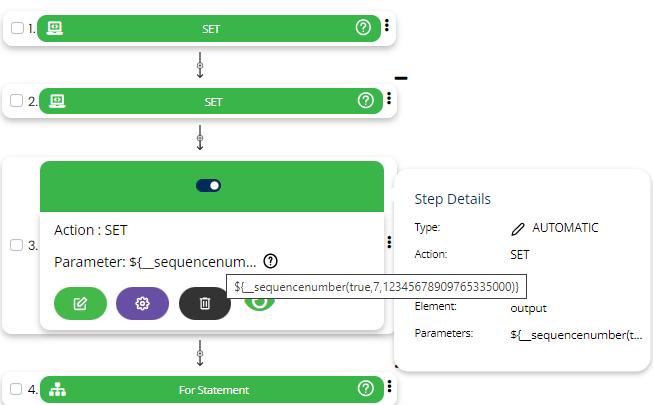Tick the checkbox for step 1
This screenshot has height=405, width=653.
(x=17, y=28)
